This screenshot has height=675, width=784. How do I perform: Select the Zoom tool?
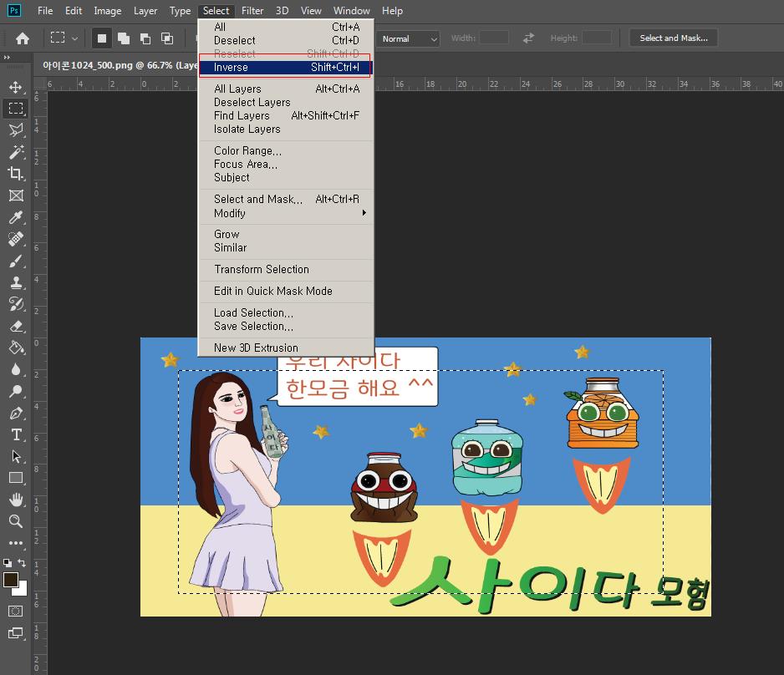16,521
